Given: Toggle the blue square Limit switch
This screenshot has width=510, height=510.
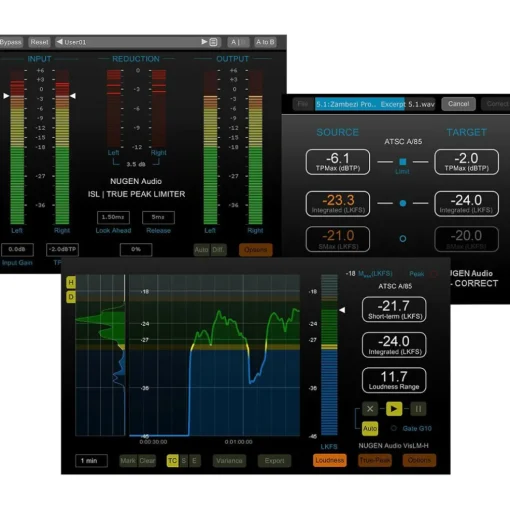Looking at the screenshot, I should coord(403,162).
